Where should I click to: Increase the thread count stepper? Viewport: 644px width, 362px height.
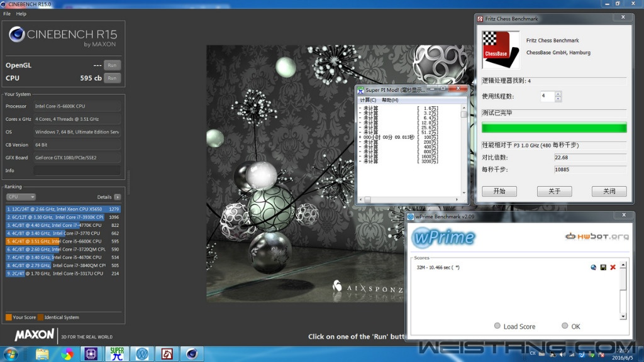(558, 94)
